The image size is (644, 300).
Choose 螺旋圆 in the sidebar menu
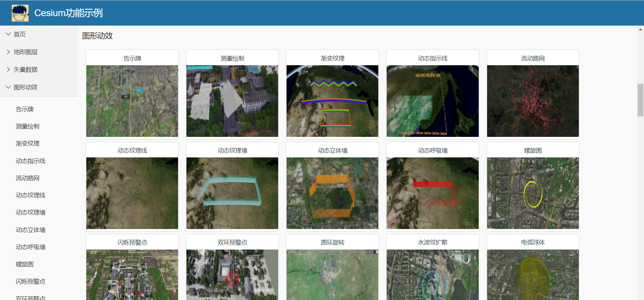25,264
